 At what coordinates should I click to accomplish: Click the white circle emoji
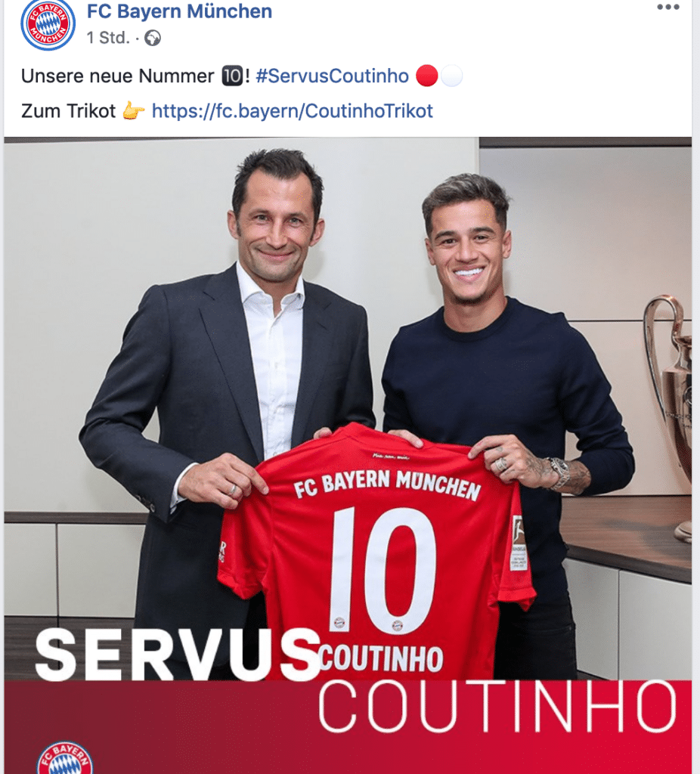452,76
